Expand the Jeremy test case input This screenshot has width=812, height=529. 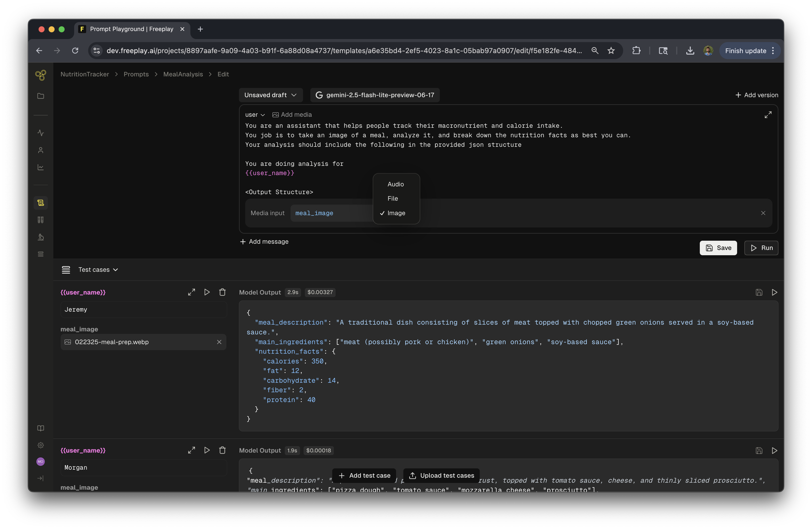click(191, 292)
